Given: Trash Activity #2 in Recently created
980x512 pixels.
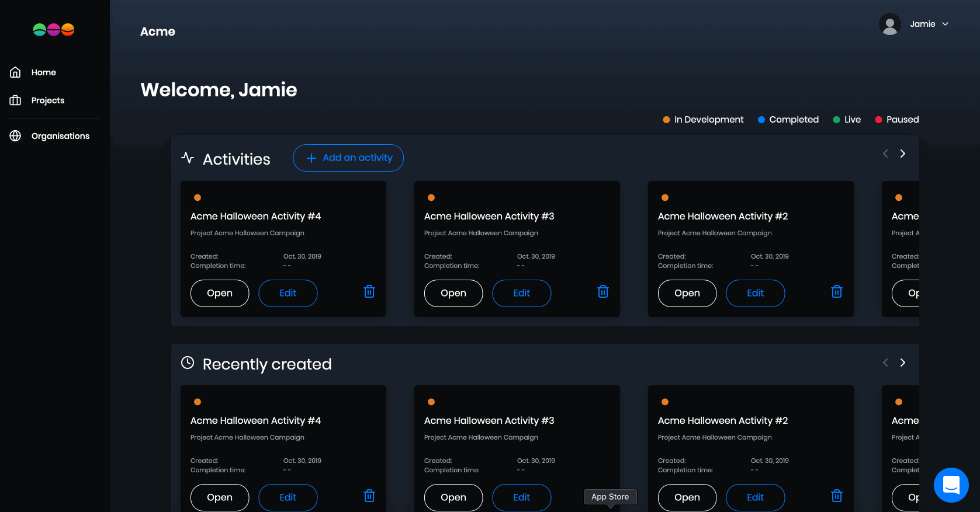Looking at the screenshot, I should click(x=837, y=496).
